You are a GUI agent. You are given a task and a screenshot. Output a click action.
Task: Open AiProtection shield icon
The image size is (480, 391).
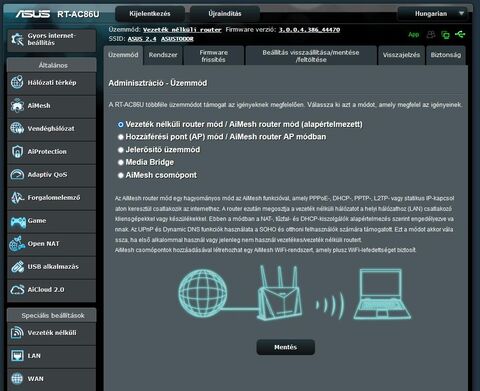[x=17, y=151]
